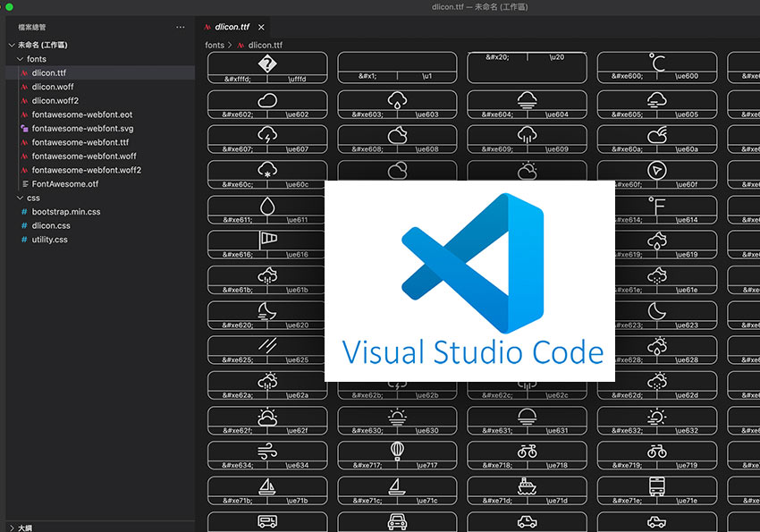This screenshot has height=532, width=760.
Task: Select the bicycle glyph ue718
Action: click(x=527, y=452)
